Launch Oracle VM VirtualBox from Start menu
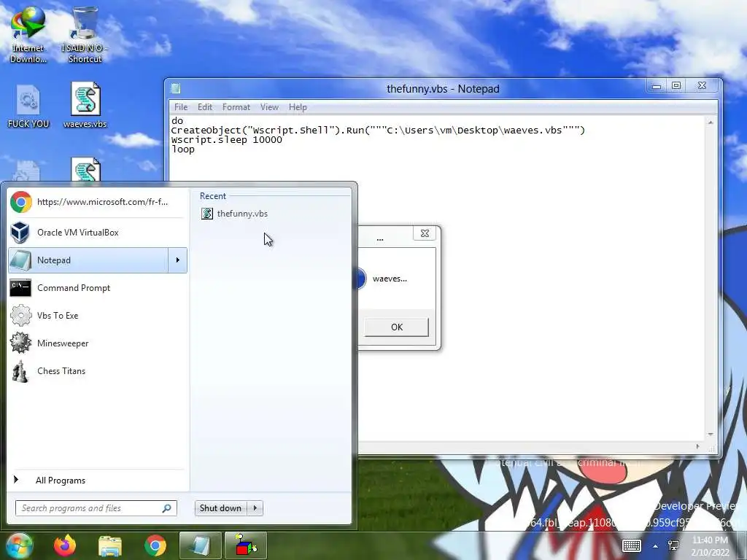 point(98,233)
